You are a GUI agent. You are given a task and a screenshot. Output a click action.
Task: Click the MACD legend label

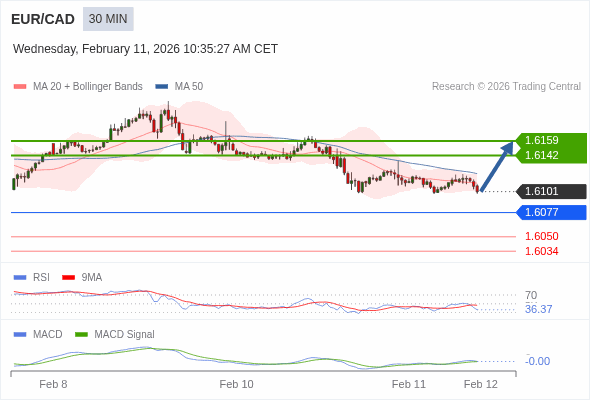(48, 335)
